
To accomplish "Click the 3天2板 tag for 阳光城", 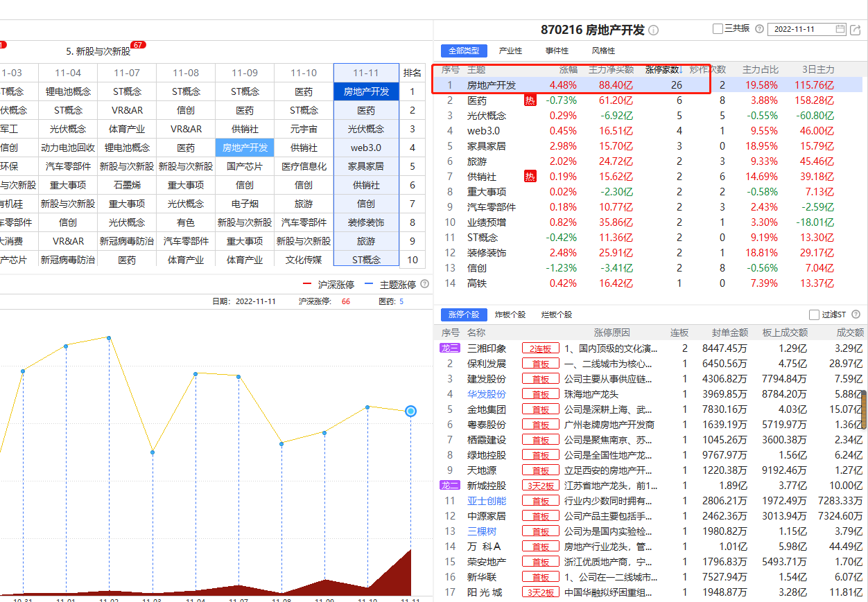I will [541, 592].
